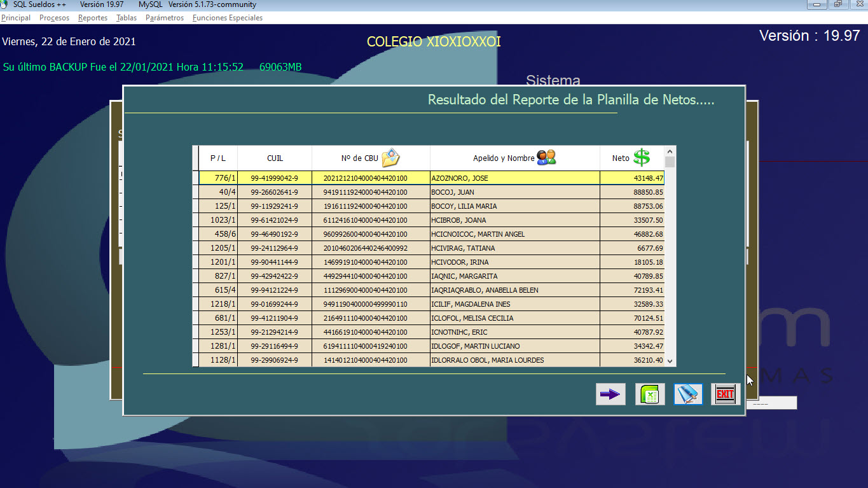Click the last BACKUP date status text

[x=153, y=67]
